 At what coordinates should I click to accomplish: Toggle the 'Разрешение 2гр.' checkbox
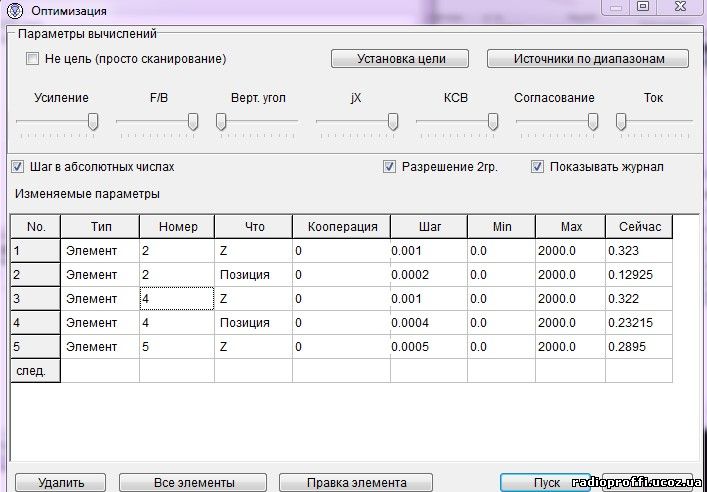point(389,167)
